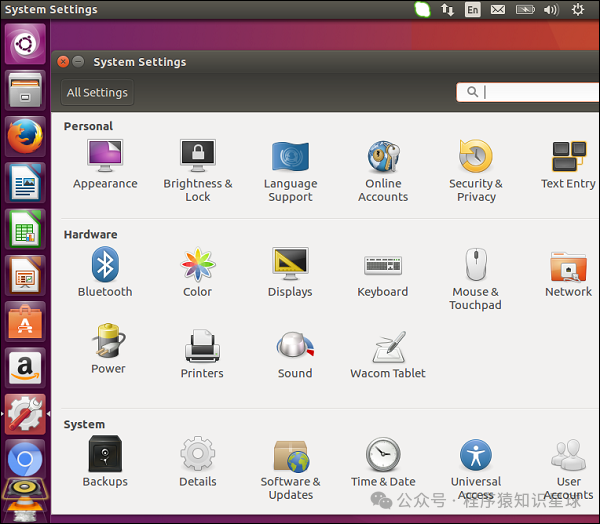Open Wacom Tablet settings
Image resolution: width=600 pixels, height=524 pixels.
(388, 355)
